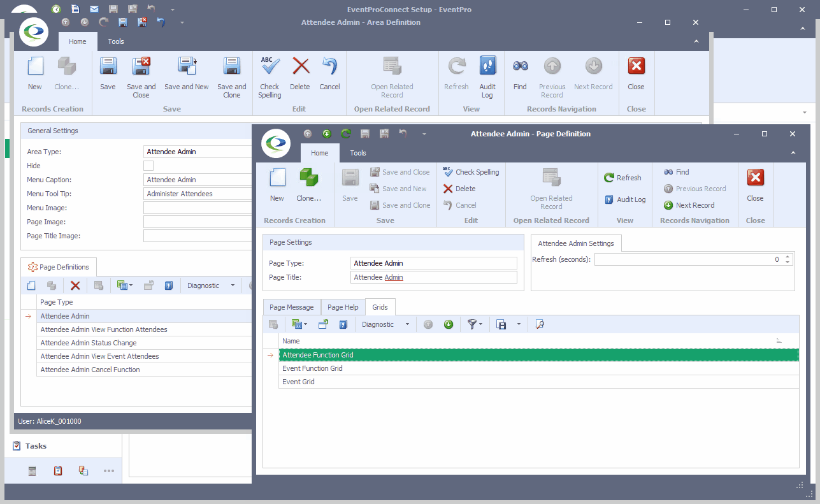This screenshot has height=504, width=820.
Task: Click the green down arrow in Grids toolbar
Action: tap(449, 324)
